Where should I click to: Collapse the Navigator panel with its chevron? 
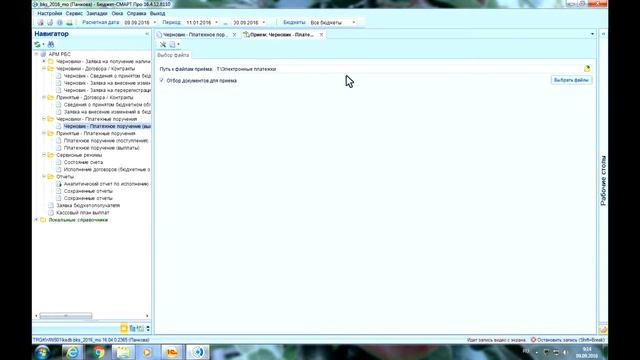[x=147, y=34]
